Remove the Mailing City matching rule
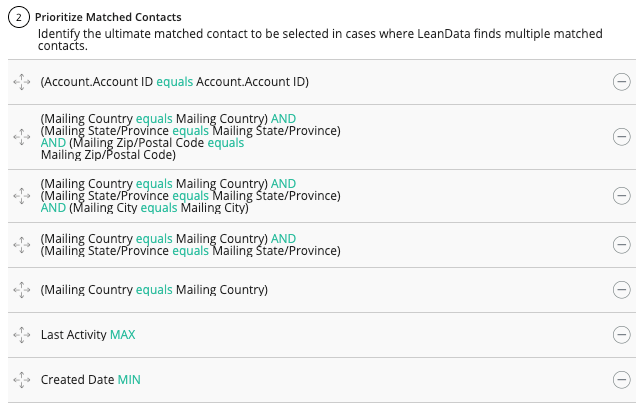636x411 pixels. click(x=621, y=195)
